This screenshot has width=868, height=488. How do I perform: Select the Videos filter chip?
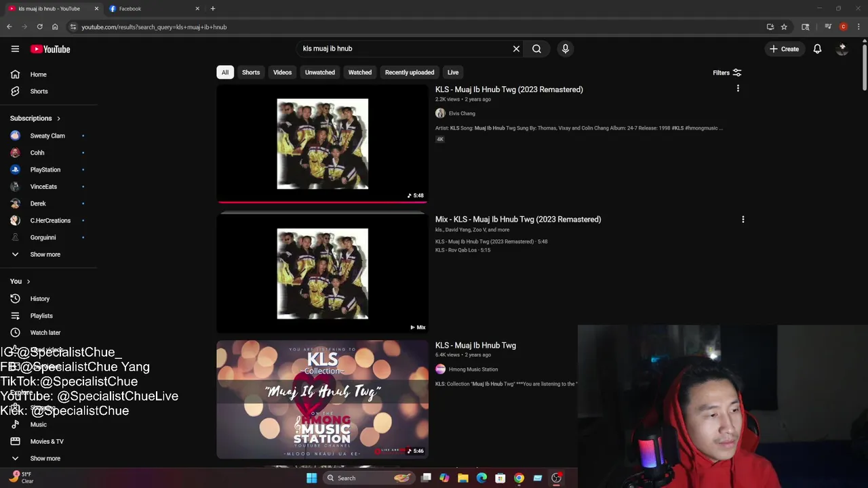(282, 73)
